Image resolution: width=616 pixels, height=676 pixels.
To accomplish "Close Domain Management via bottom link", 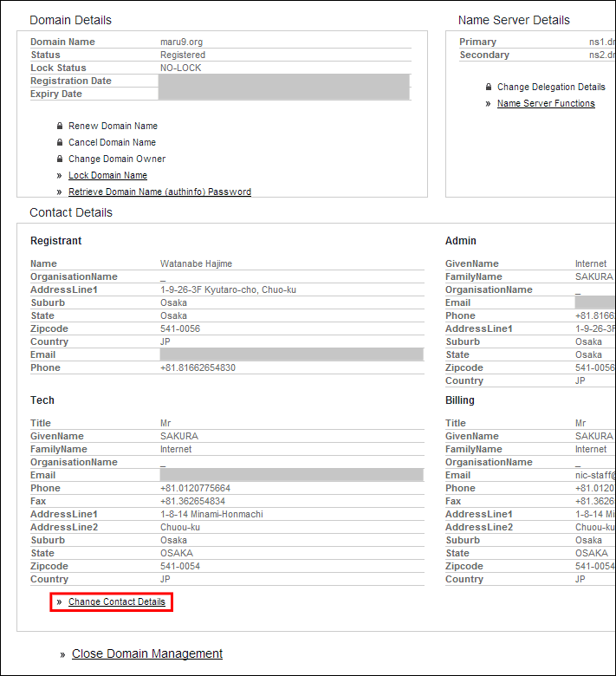I will (x=147, y=654).
